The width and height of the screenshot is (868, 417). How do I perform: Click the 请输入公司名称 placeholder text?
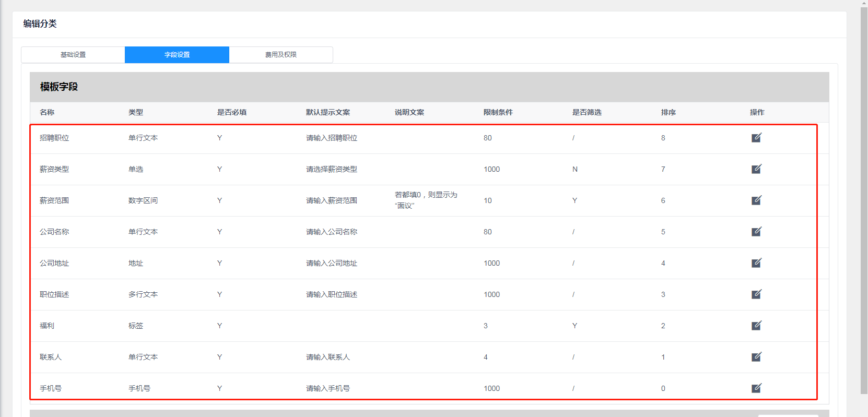click(x=332, y=232)
